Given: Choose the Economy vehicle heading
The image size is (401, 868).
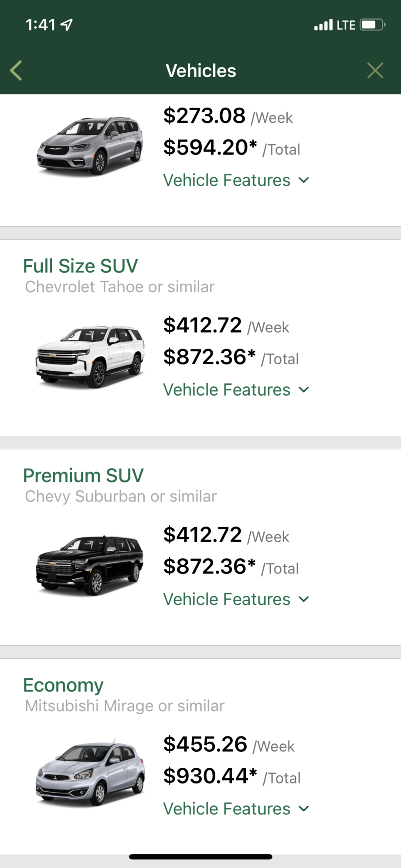Looking at the screenshot, I should coord(63,685).
